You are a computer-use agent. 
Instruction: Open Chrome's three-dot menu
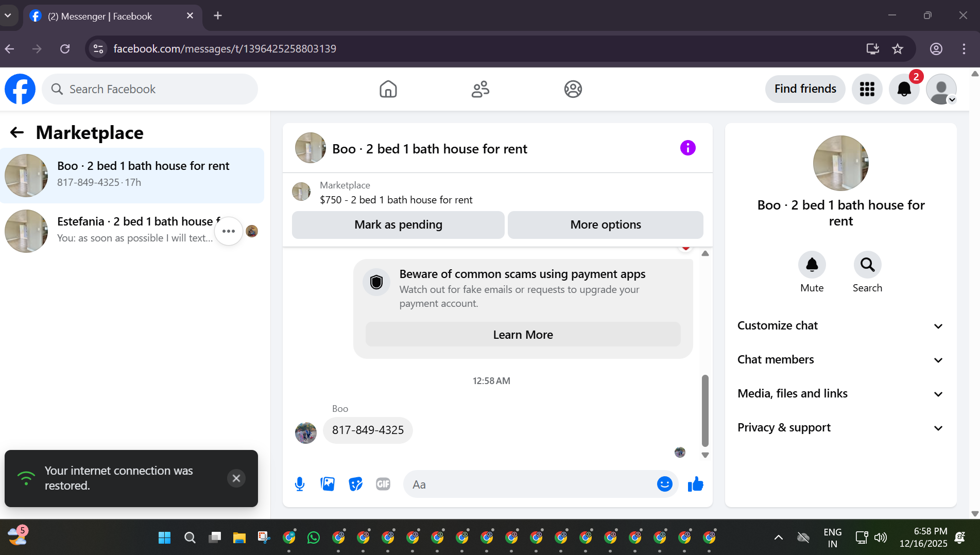click(964, 49)
